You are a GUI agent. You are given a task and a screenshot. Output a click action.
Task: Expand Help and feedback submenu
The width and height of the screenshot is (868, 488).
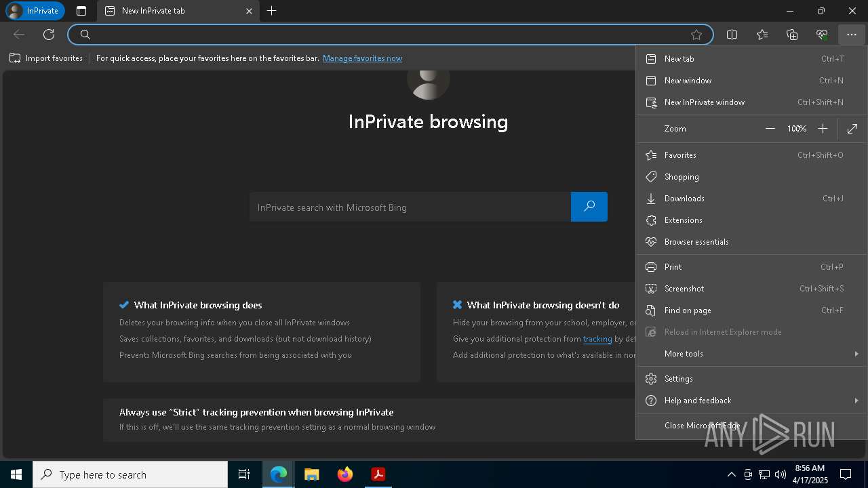click(x=751, y=401)
